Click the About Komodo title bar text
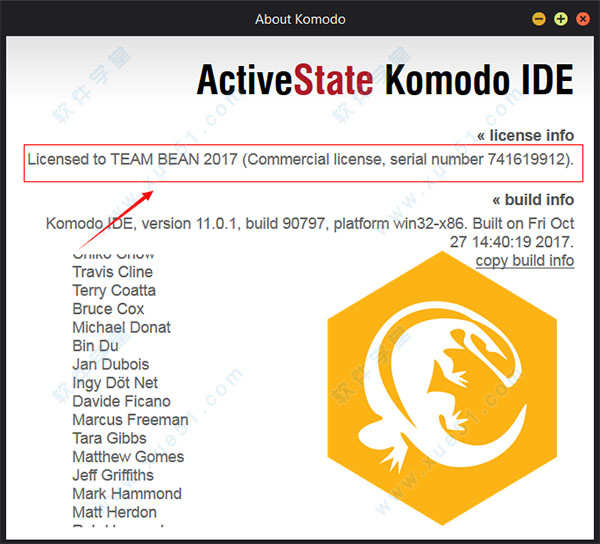Image resolution: width=600 pixels, height=544 pixels. (300, 18)
